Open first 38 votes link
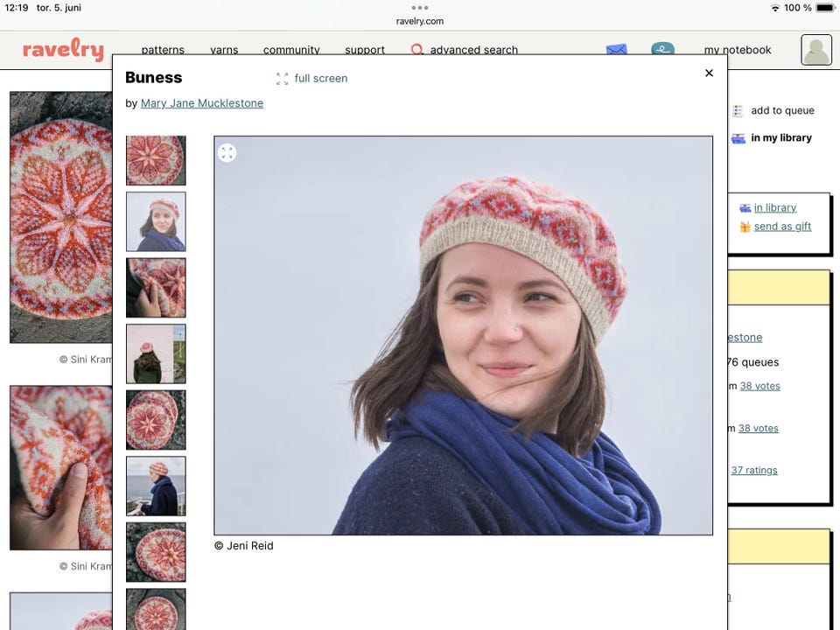 (x=759, y=386)
